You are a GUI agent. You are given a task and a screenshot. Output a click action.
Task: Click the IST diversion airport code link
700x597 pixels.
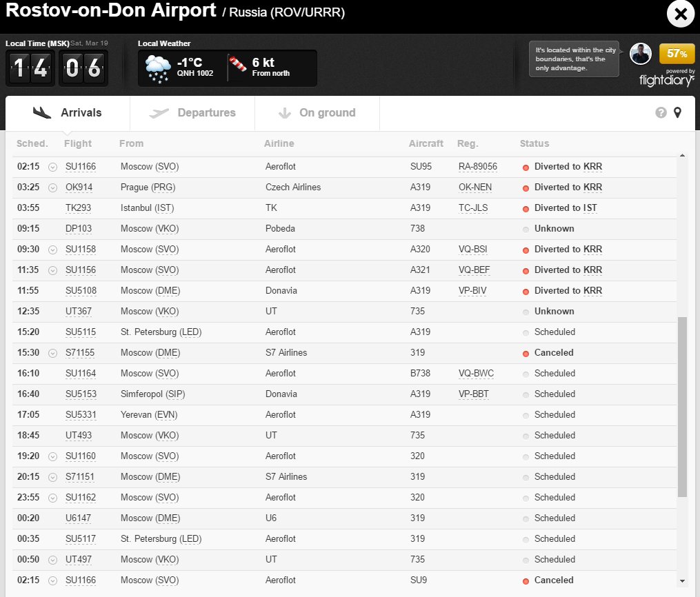[590, 208]
